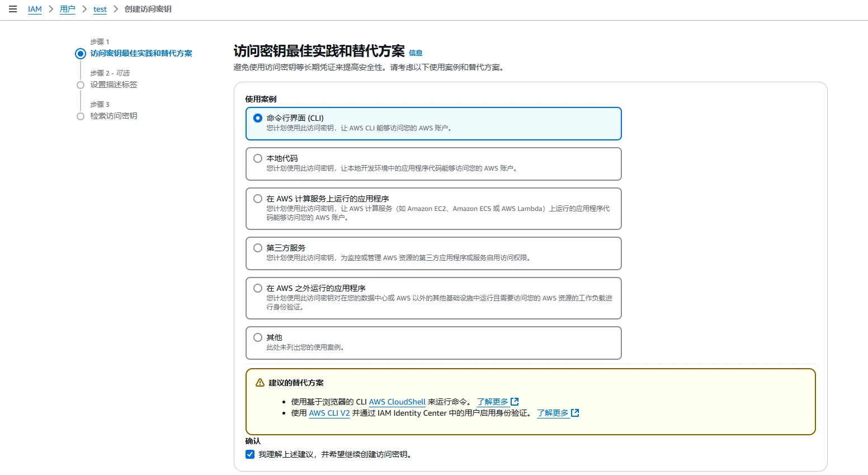
Task: Go to IAM breadcrumb link
Action: coord(35,9)
